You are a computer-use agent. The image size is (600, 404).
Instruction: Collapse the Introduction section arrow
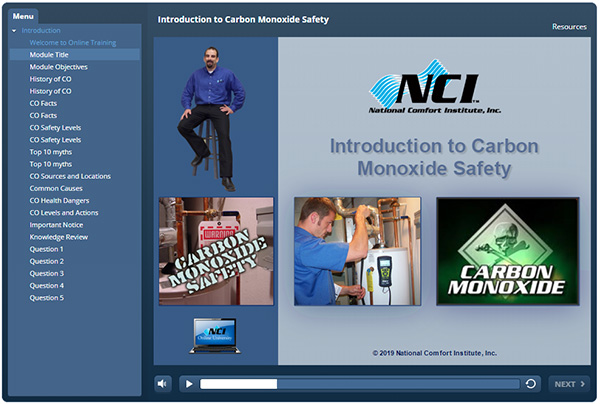click(x=14, y=31)
